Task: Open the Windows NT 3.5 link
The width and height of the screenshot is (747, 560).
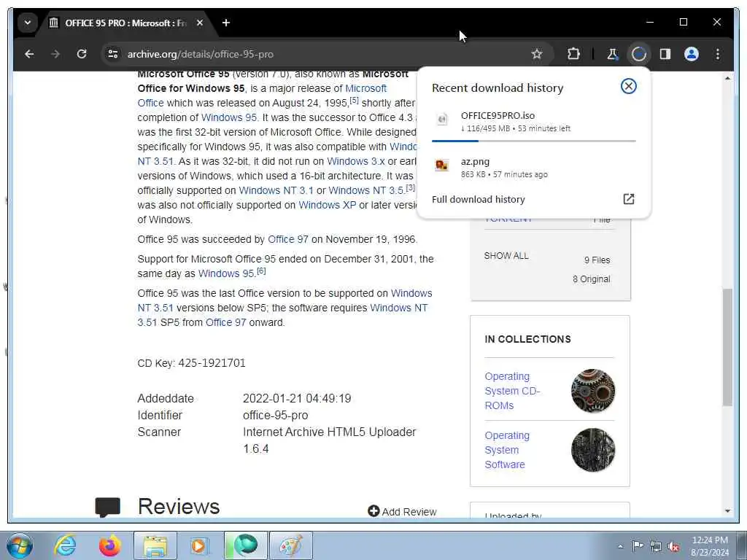Action: pos(366,190)
